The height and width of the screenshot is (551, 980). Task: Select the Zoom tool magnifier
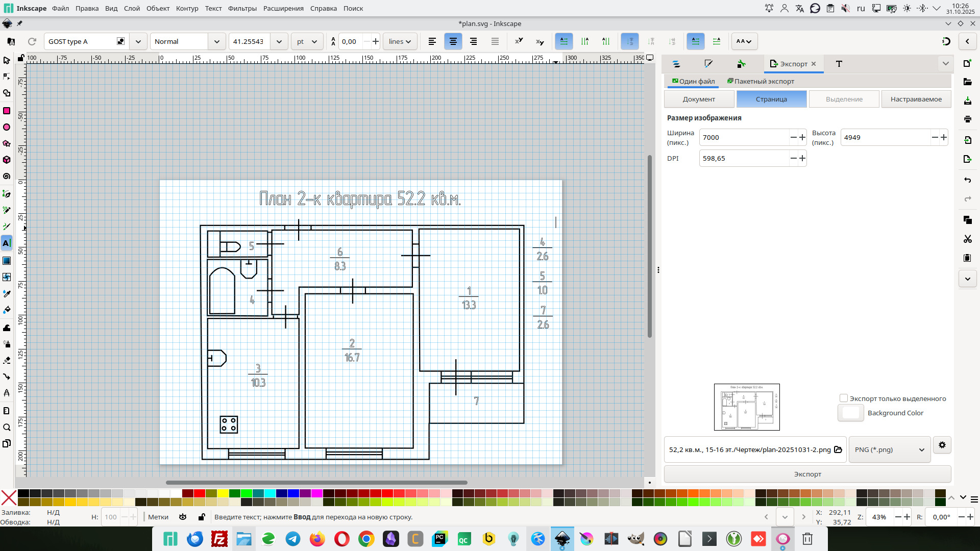point(7,428)
